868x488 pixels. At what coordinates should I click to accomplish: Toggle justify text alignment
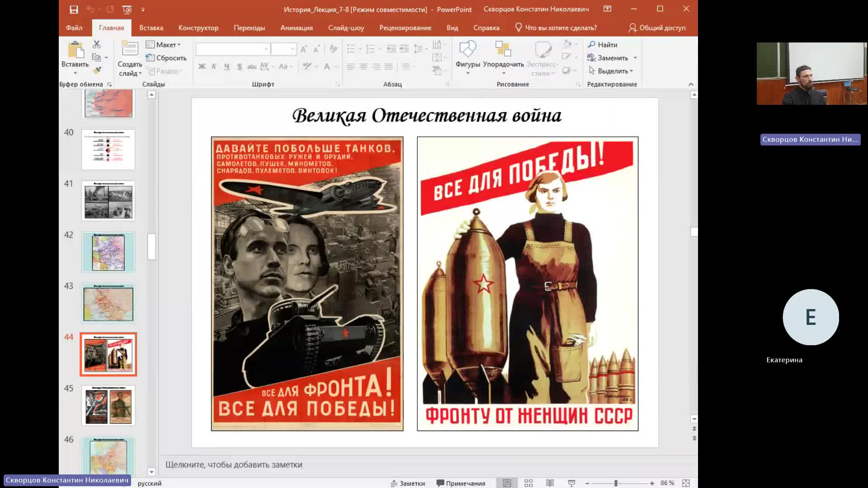coord(389,66)
